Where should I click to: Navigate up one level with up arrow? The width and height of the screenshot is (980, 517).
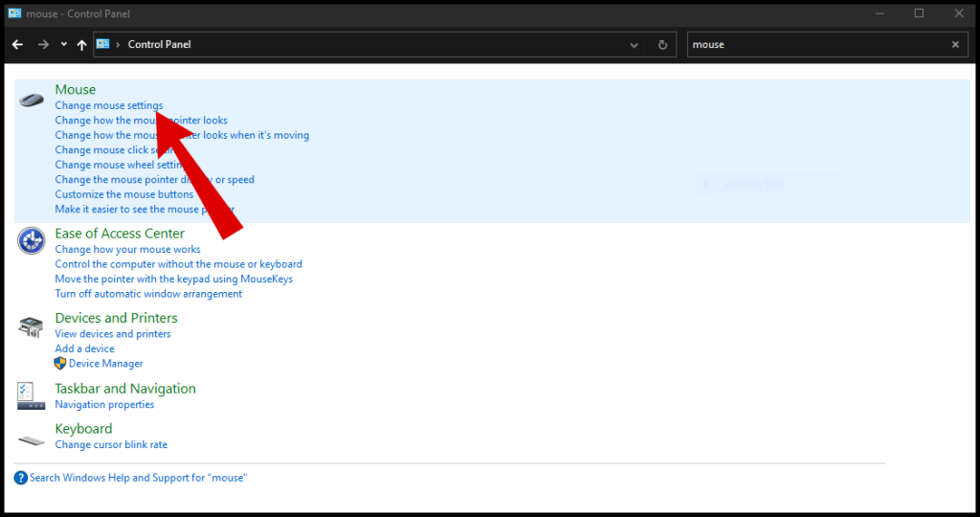[81, 44]
